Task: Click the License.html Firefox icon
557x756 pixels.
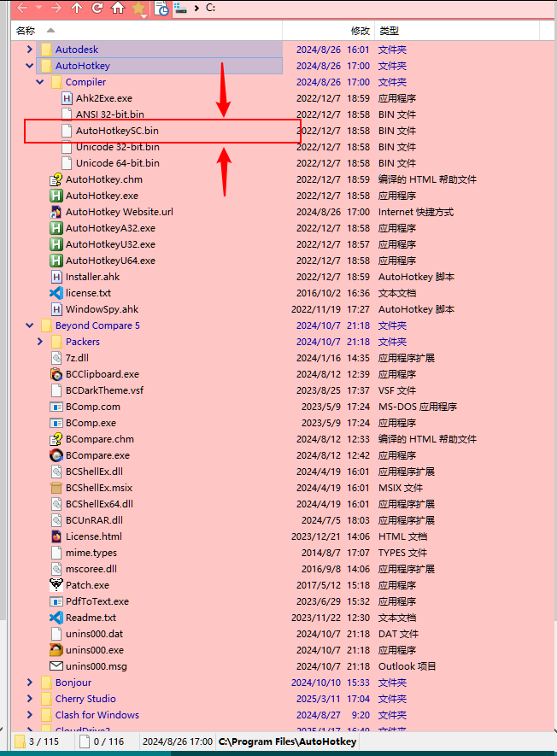Action: pyautogui.click(x=56, y=536)
